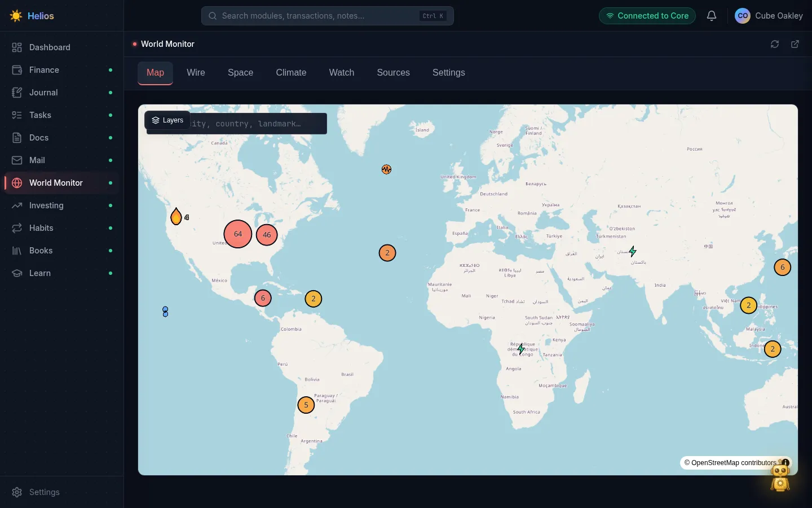812x508 pixels.
Task: Select the seismic marker in the North Atlantic
Action: [x=386, y=169]
